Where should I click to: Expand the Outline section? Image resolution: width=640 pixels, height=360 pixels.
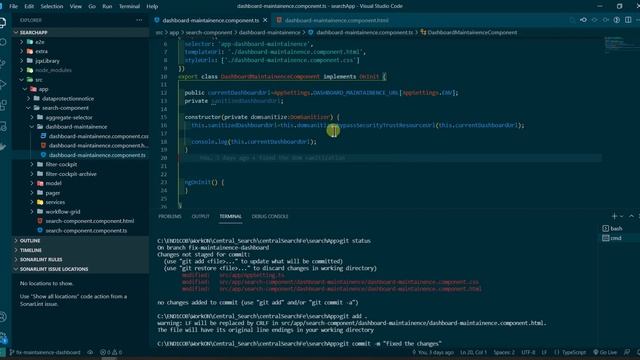(x=80, y=240)
